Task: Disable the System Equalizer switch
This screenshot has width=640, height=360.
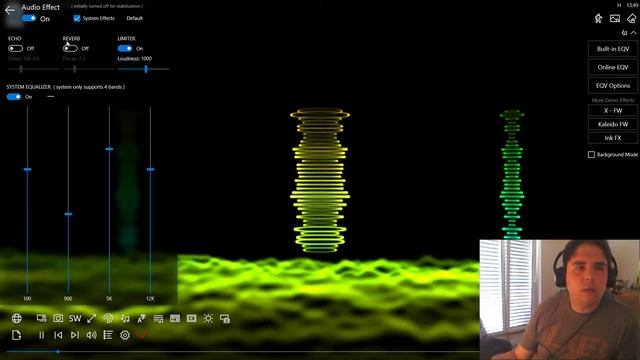Action: pos(13,97)
